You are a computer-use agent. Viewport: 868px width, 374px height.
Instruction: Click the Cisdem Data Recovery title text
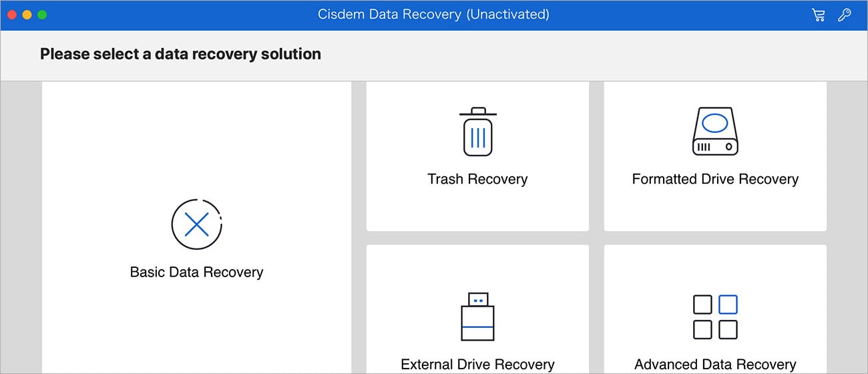tap(433, 15)
